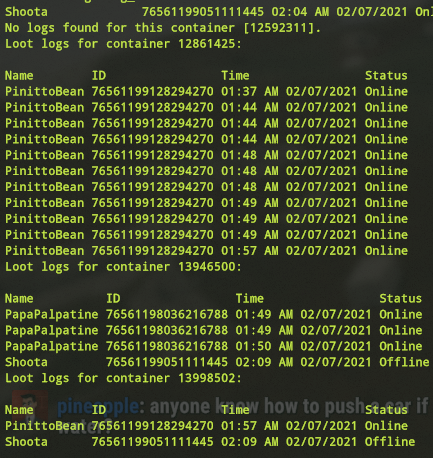The image size is (433, 458).
Task: Click Offline status in container 13946500 Shoota row
Action: [404, 362]
